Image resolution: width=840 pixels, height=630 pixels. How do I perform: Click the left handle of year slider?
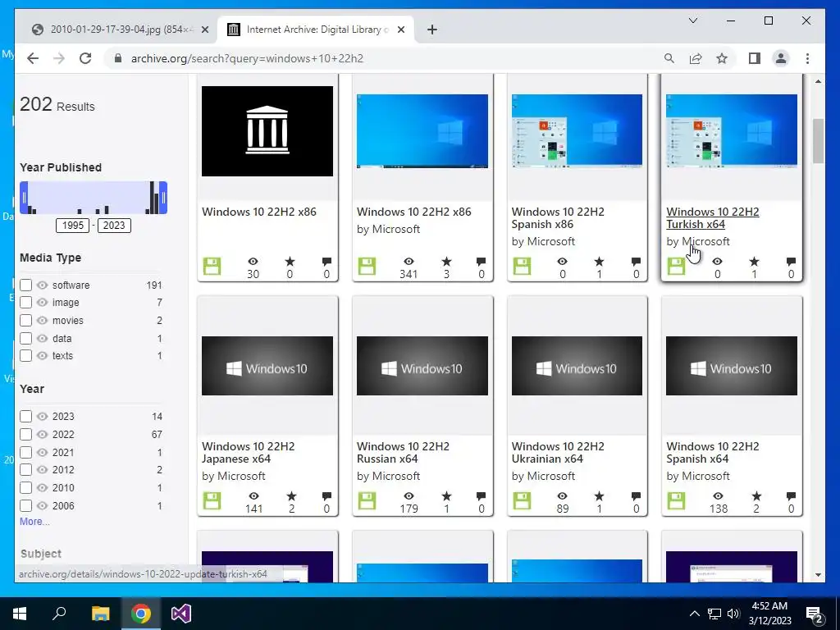24,198
